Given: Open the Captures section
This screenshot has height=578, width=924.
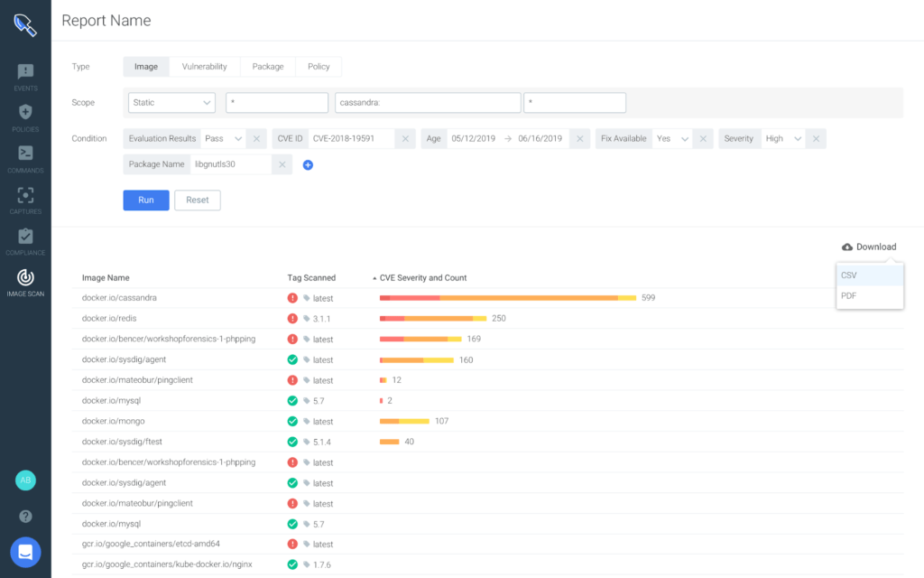Looking at the screenshot, I should [x=25, y=199].
